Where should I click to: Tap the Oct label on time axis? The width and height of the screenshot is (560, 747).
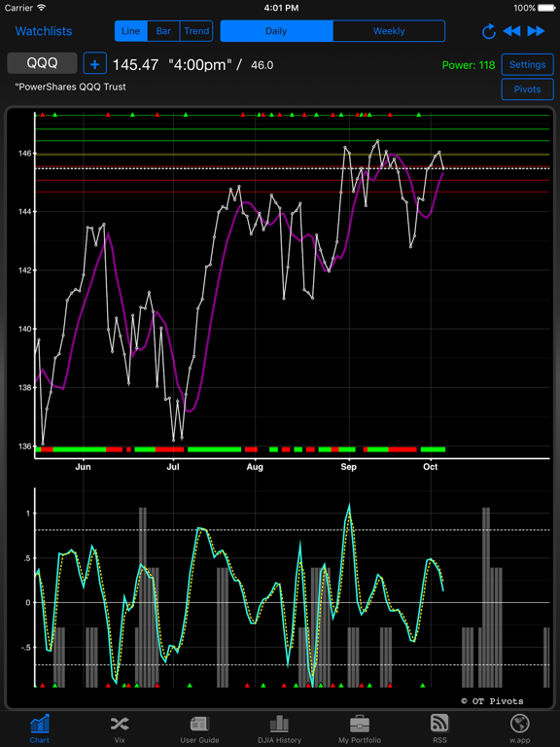pyautogui.click(x=430, y=467)
